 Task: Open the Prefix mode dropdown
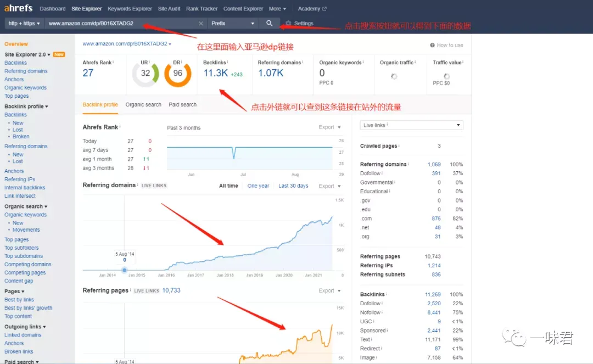(x=233, y=24)
